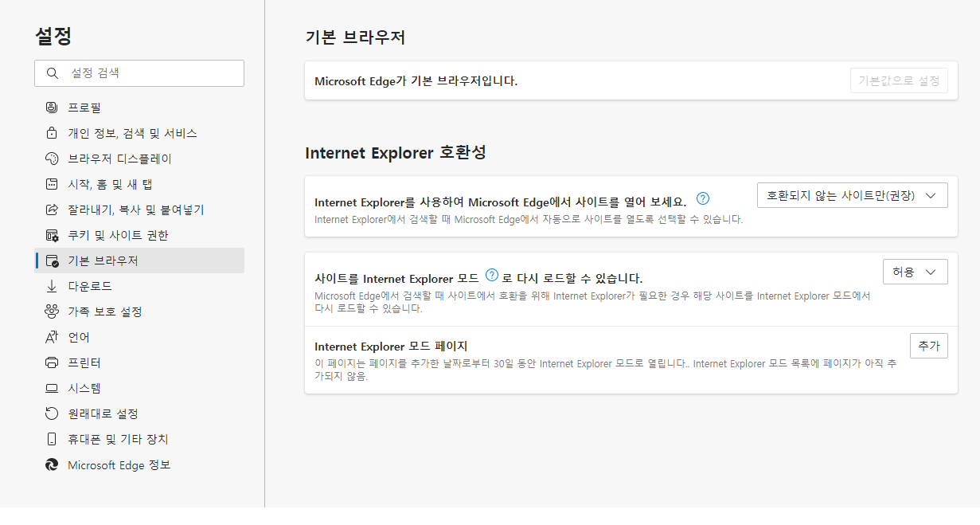The height and width of the screenshot is (525, 980).
Task: Click the 프로필 profile icon
Action: click(52, 108)
